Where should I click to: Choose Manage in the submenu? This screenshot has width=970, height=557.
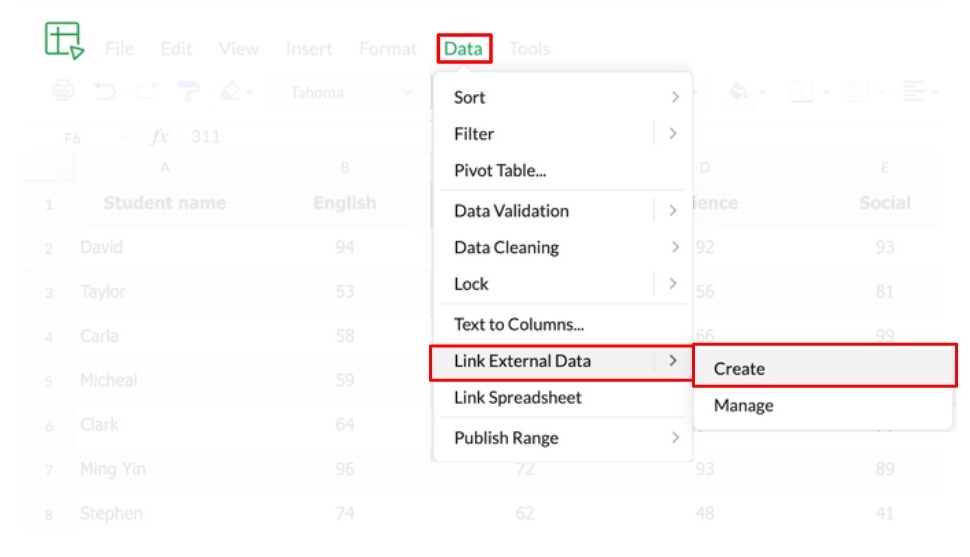pyautogui.click(x=743, y=405)
